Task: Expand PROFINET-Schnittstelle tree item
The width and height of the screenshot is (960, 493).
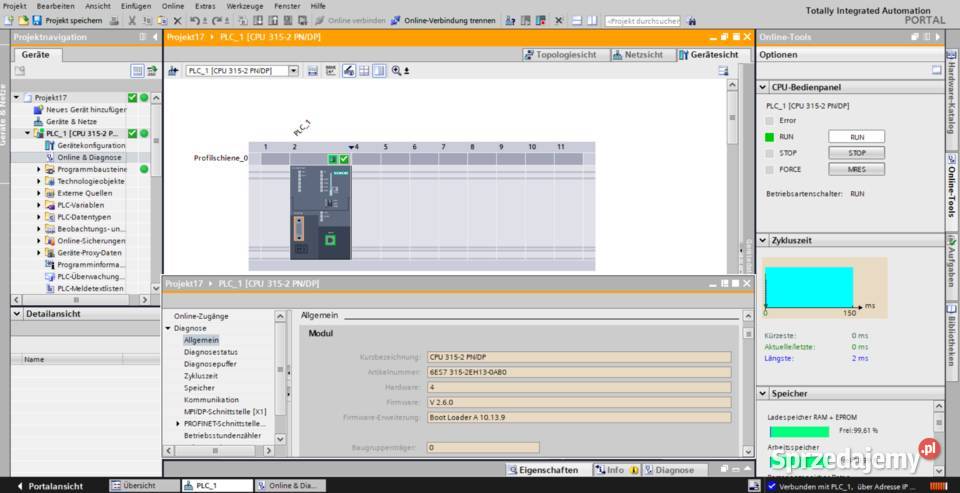Action: (x=178, y=424)
